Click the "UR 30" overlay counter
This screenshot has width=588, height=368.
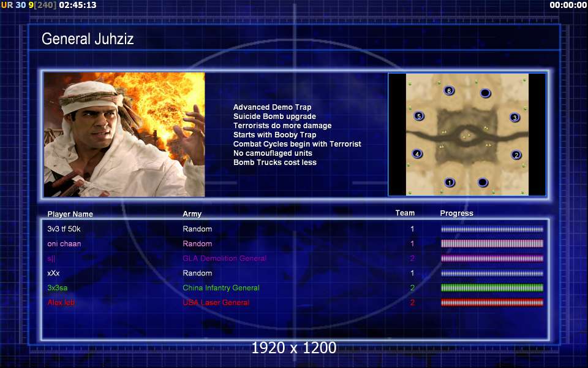point(13,6)
